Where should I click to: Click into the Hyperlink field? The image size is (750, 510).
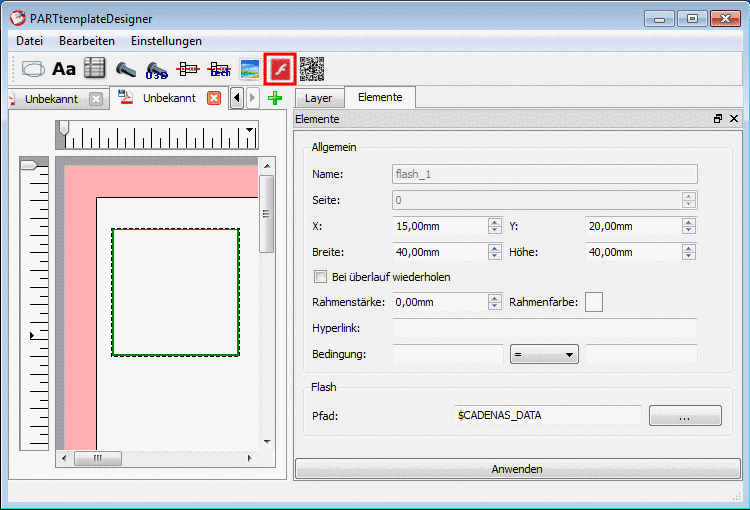point(545,328)
